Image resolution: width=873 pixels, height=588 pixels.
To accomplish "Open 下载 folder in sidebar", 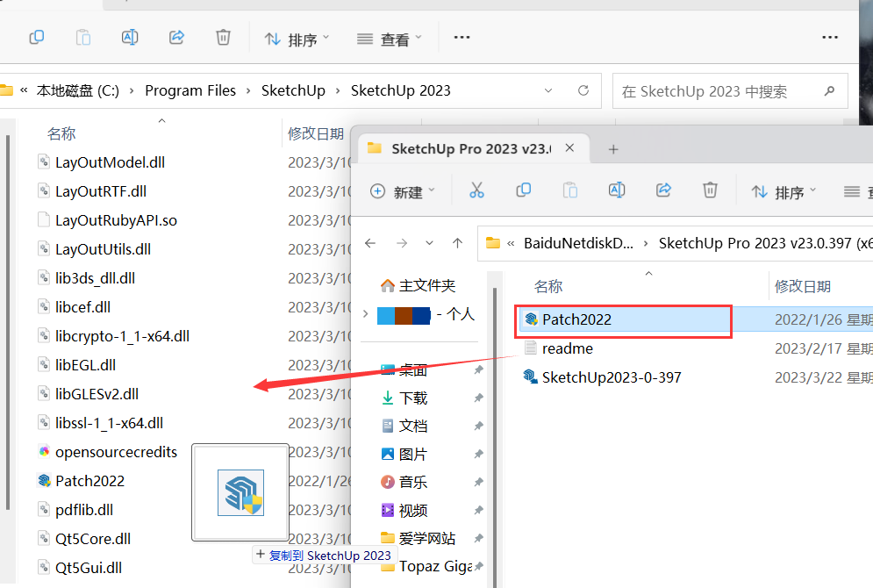I will (412, 398).
